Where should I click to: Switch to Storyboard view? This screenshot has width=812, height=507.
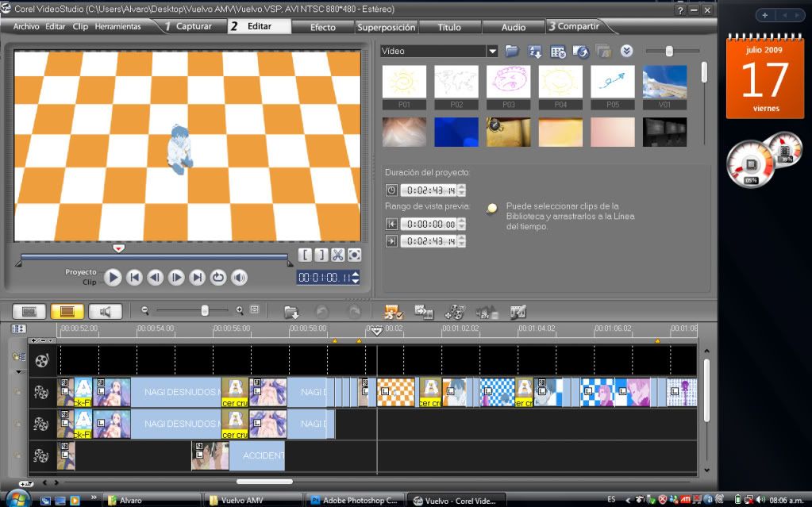tap(29, 311)
